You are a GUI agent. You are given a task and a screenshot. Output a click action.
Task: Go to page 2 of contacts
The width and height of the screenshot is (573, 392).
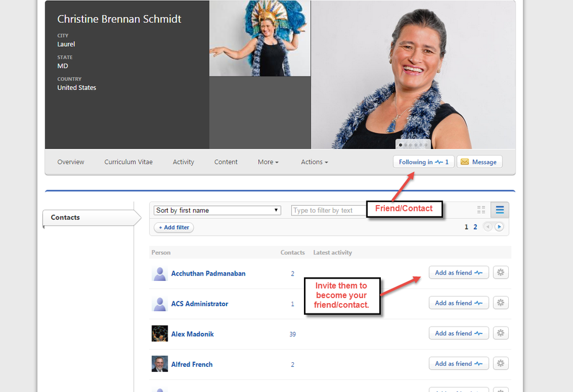475,227
